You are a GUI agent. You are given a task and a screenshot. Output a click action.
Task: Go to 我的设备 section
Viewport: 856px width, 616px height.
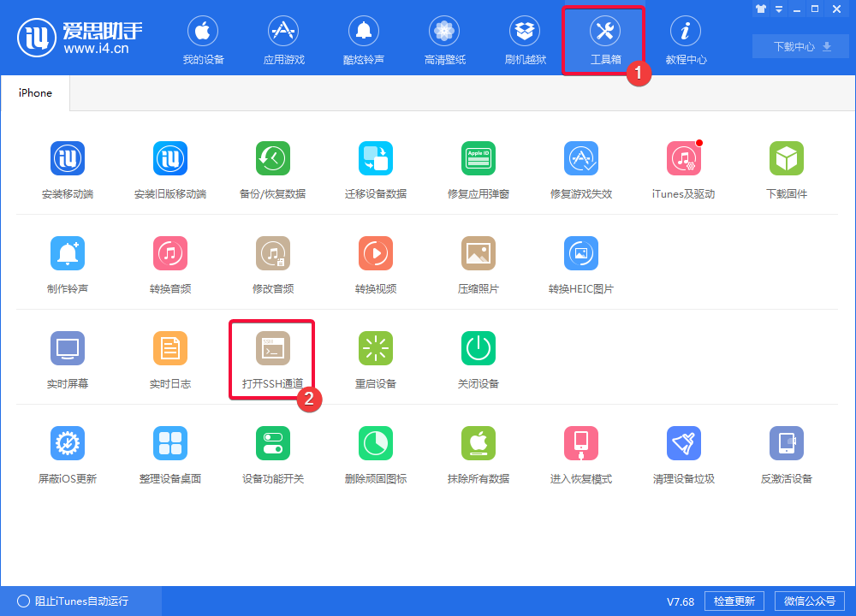pos(203,40)
